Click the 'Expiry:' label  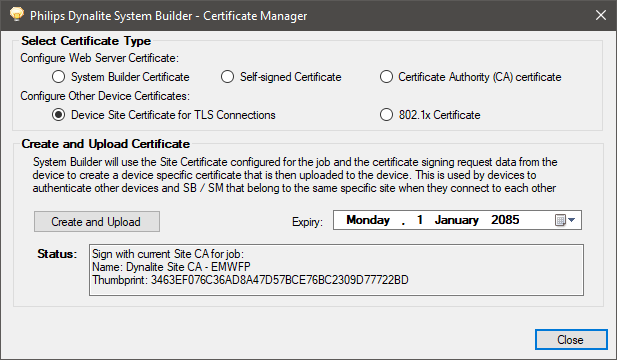(x=307, y=222)
